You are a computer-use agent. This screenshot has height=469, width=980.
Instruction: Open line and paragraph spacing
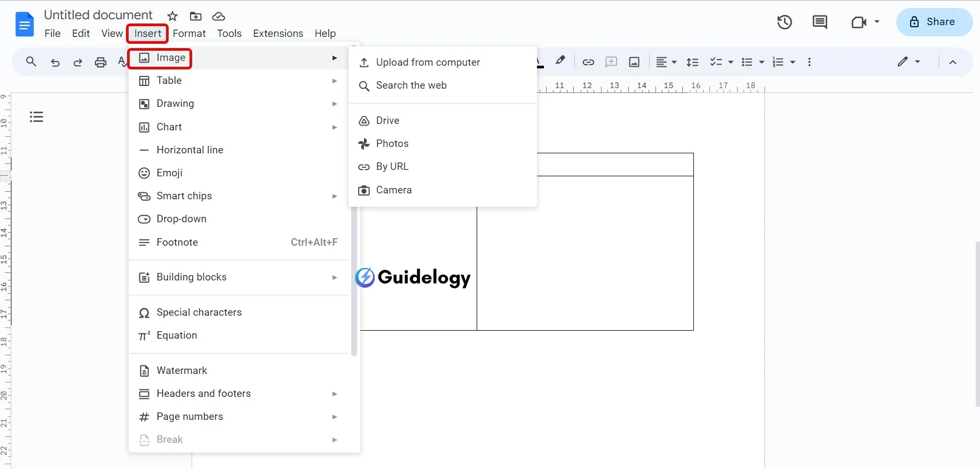[x=692, y=62]
